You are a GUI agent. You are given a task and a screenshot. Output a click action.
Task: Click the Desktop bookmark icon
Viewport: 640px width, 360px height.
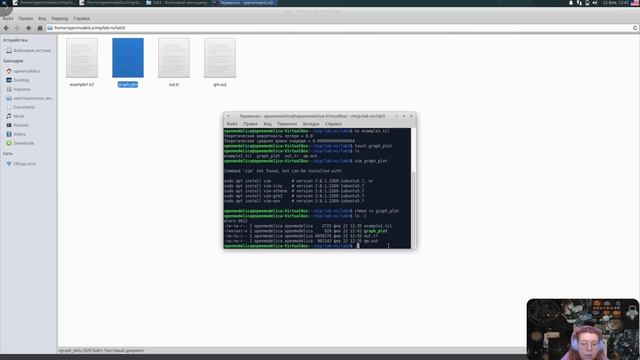point(9,80)
